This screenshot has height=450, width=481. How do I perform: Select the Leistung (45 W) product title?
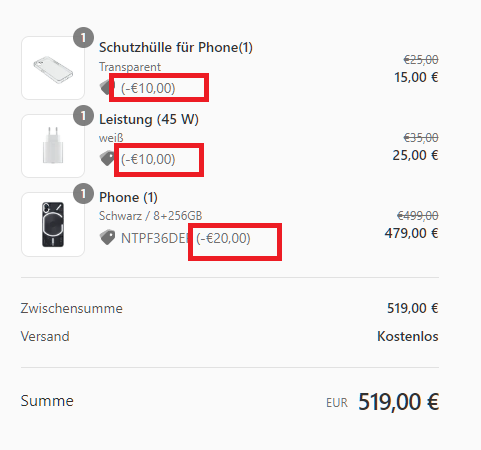pos(149,119)
